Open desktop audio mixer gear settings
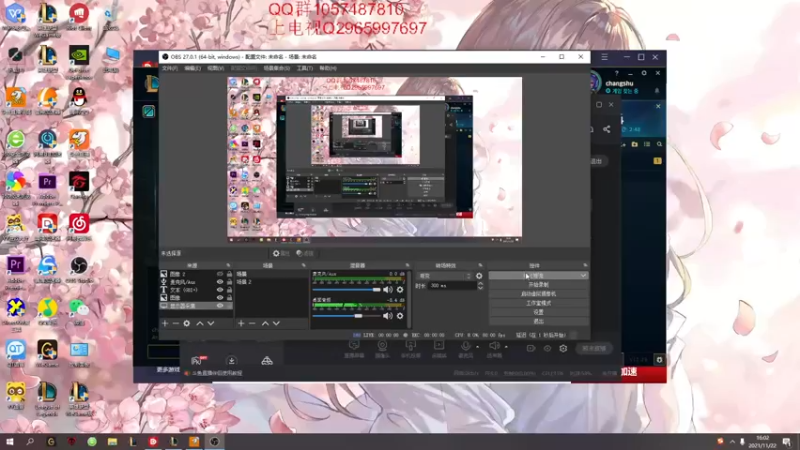The height and width of the screenshot is (450, 800). coord(400,316)
